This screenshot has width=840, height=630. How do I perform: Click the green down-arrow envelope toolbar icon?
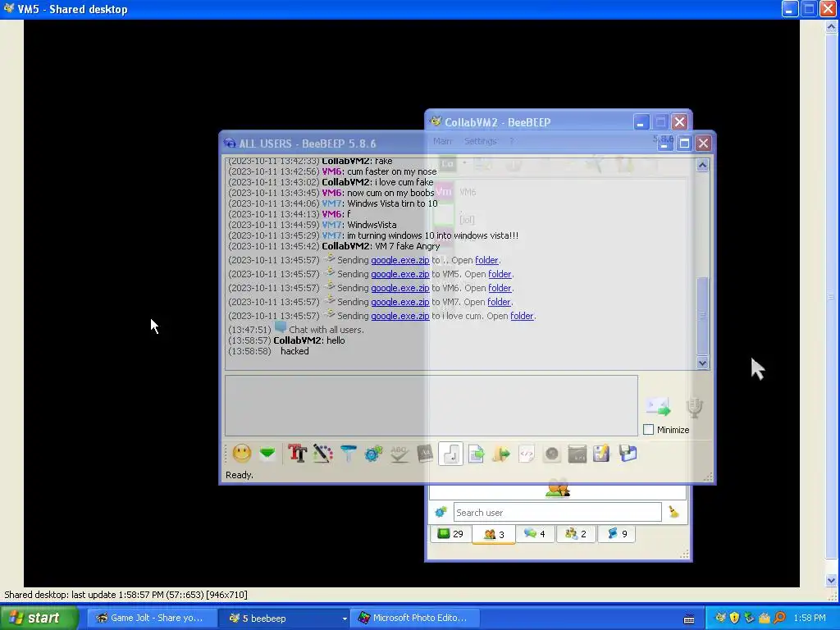pyautogui.click(x=267, y=454)
